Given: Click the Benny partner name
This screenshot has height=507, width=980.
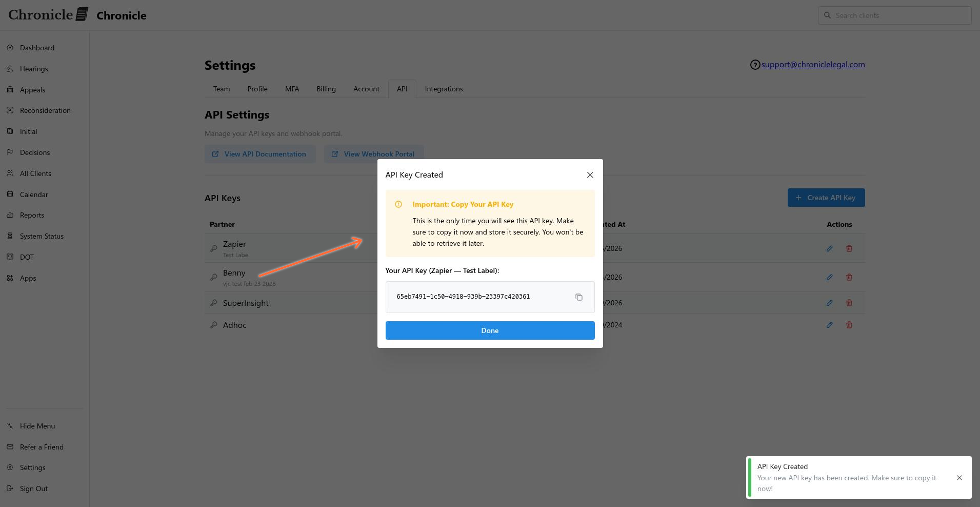Looking at the screenshot, I should tap(234, 273).
